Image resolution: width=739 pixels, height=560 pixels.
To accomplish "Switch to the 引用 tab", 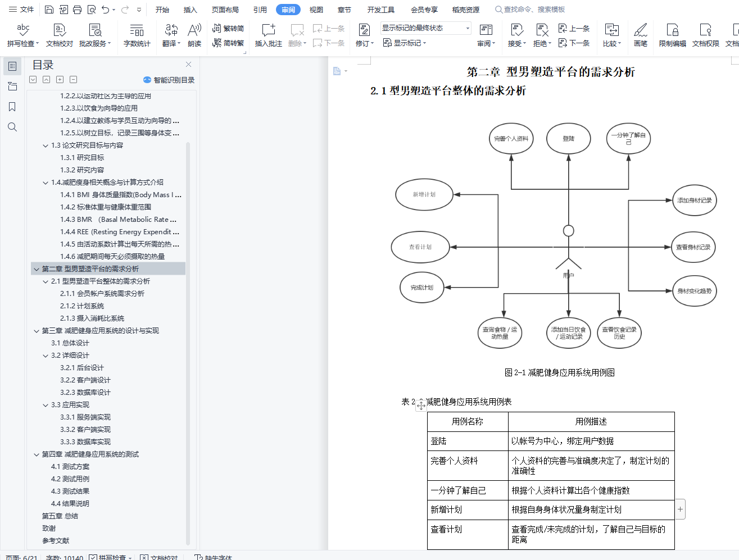I will pyautogui.click(x=260, y=10).
